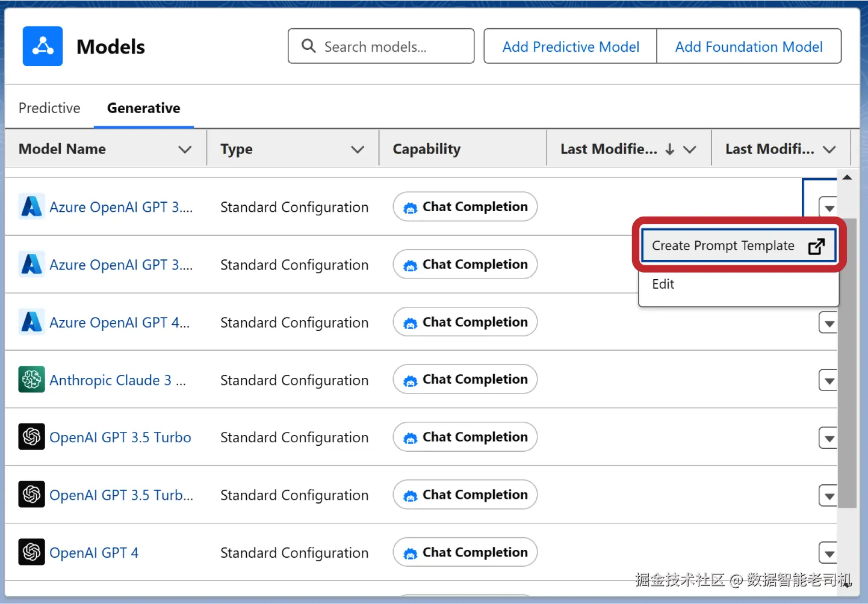The width and height of the screenshot is (868, 604).
Task: Open the OpenAI GPT 3.5 Turbo model link
Action: (x=120, y=437)
